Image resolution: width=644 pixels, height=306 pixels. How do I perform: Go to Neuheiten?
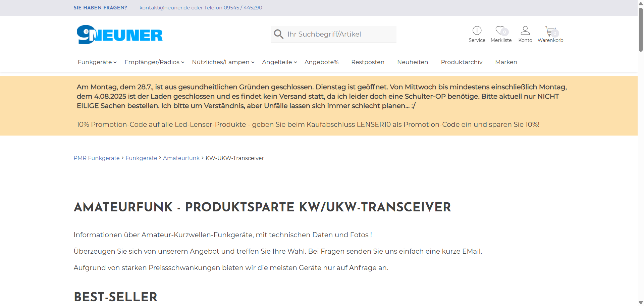[413, 62]
